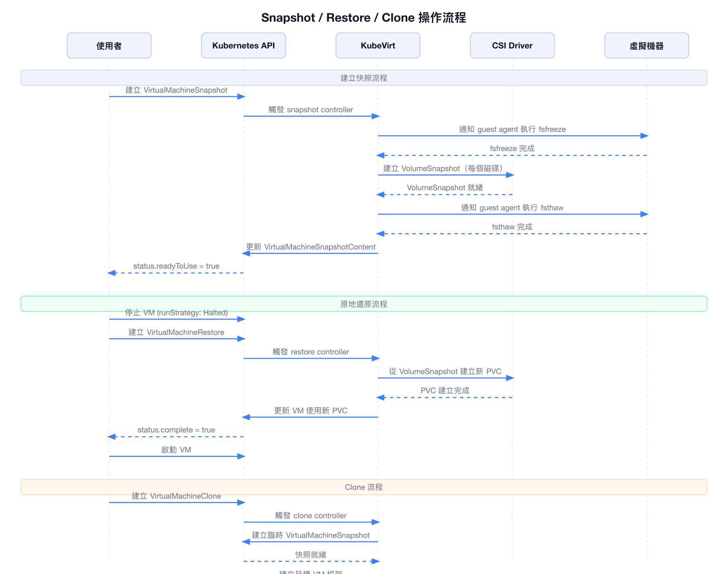Select message 通知 guest agent 執行 fsfreeze
Viewport: 728px width, 574px height.
coord(512,129)
